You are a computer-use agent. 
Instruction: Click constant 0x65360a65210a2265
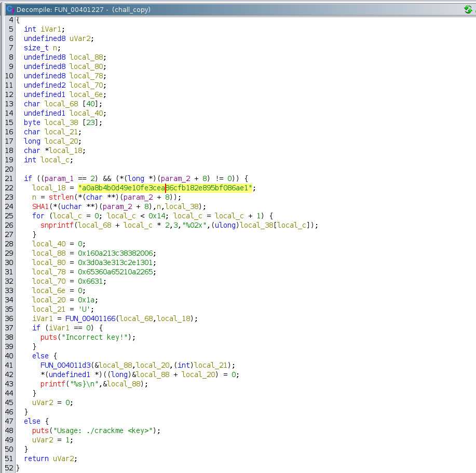[x=115, y=272]
